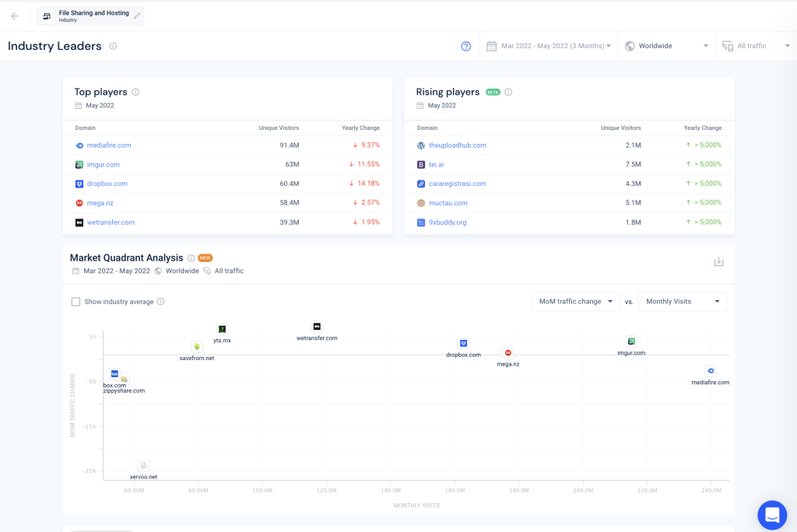Expand the Worldwide country dropdown
Screen dimensions: 797x532
(667, 46)
